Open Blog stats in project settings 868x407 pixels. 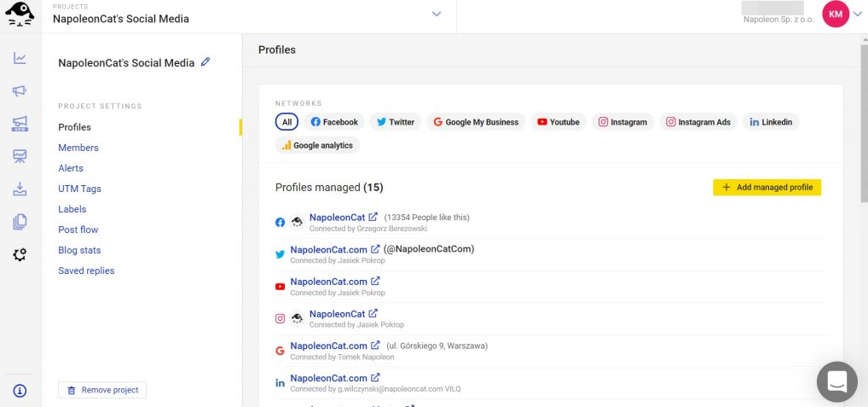tap(79, 250)
